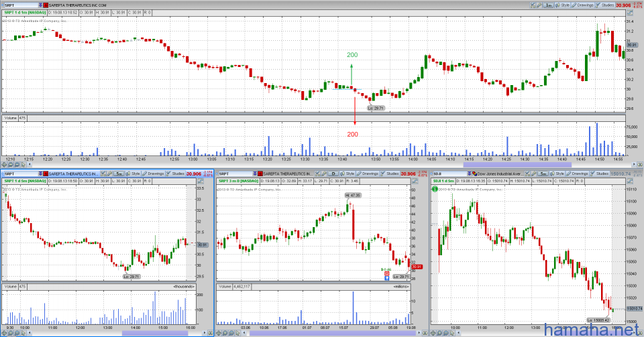
Task: Open Studies on the $DJI chart
Action: (x=600, y=174)
